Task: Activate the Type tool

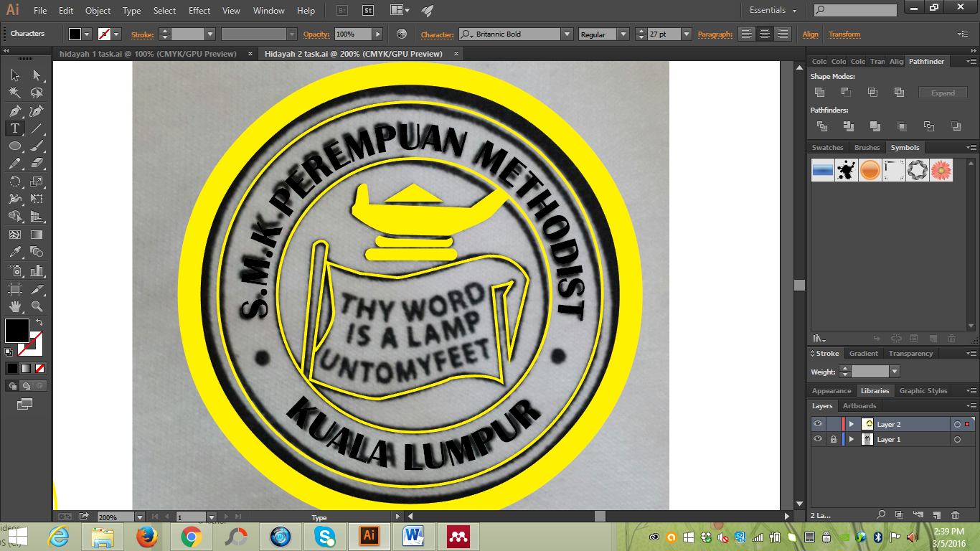Action: coord(14,128)
